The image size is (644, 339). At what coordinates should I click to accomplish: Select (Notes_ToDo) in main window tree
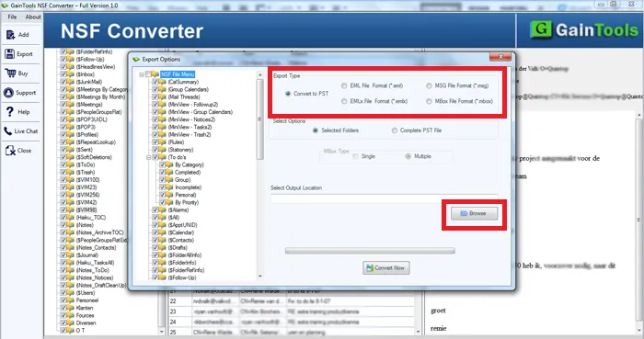pos(92,270)
